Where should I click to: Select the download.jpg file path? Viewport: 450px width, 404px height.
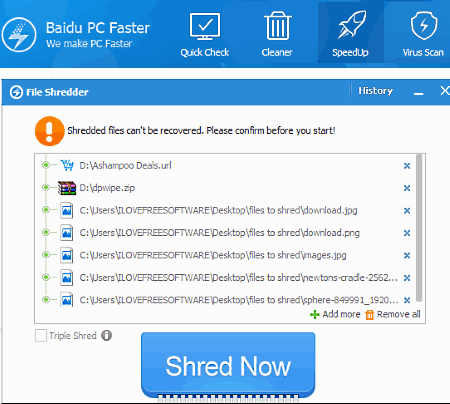coord(218,210)
